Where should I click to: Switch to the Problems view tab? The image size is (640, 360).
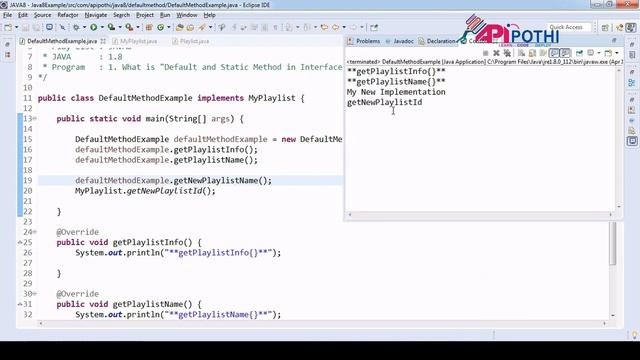coord(364,41)
